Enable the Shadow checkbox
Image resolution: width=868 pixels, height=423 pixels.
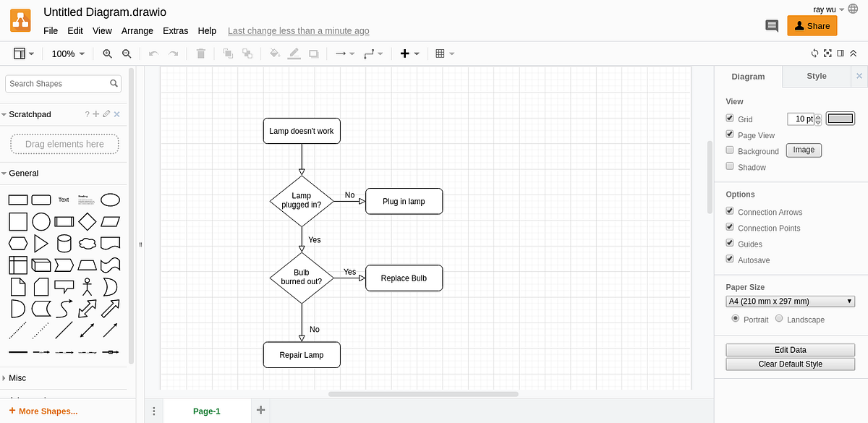coord(730,166)
